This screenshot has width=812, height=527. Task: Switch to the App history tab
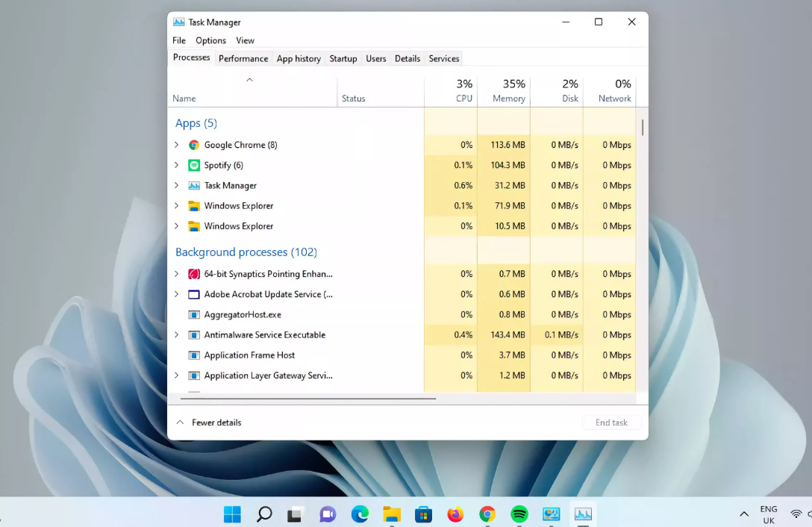(299, 58)
